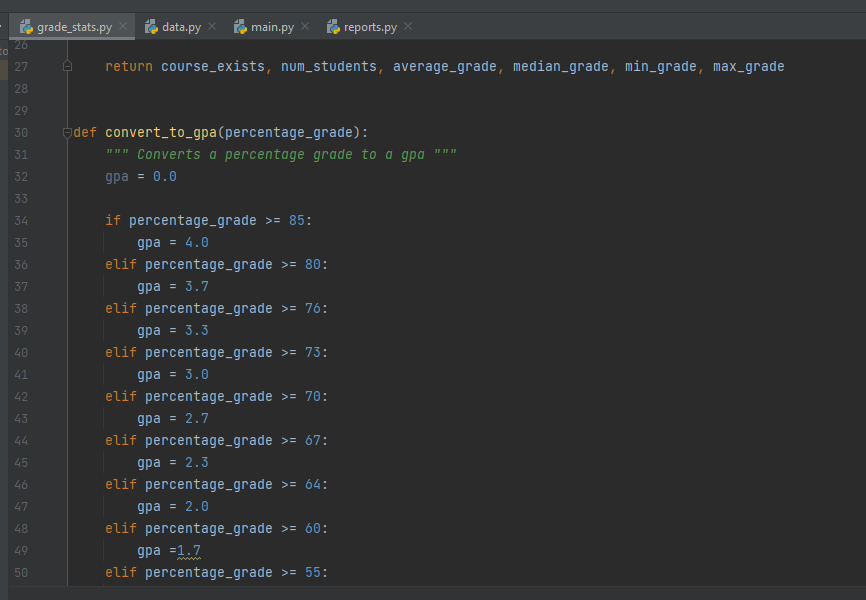The height and width of the screenshot is (600, 866).
Task: Click the value 0.0 on line 32
Action: [x=165, y=177]
